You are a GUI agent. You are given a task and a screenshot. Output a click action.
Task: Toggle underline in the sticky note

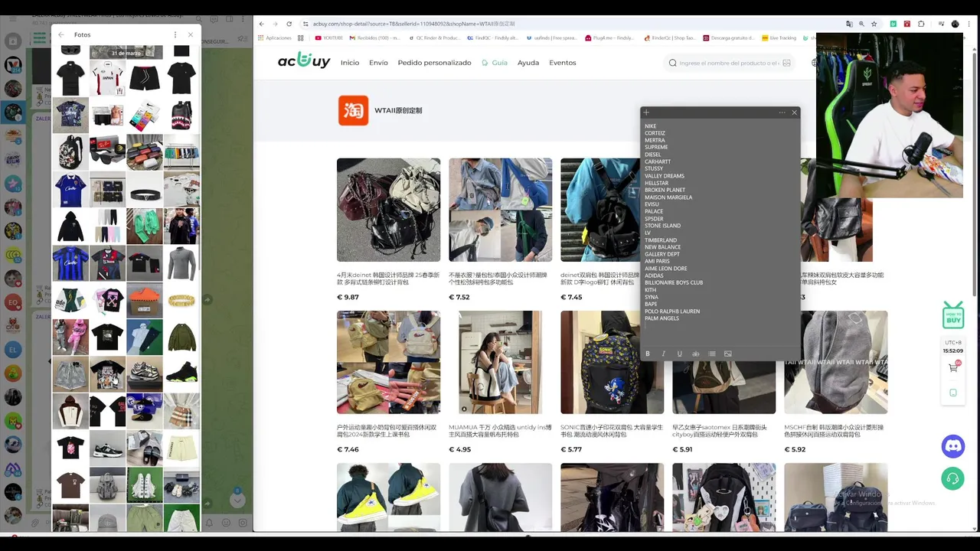pos(679,354)
